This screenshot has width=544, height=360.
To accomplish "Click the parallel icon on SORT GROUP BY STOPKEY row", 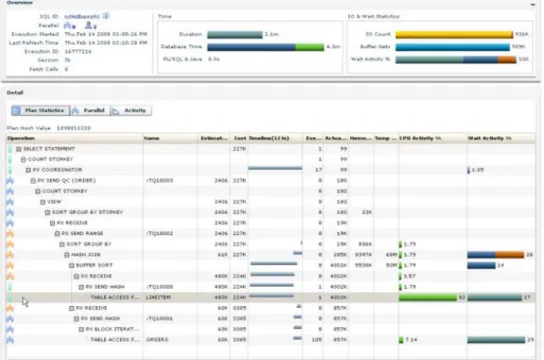I will point(10,212).
